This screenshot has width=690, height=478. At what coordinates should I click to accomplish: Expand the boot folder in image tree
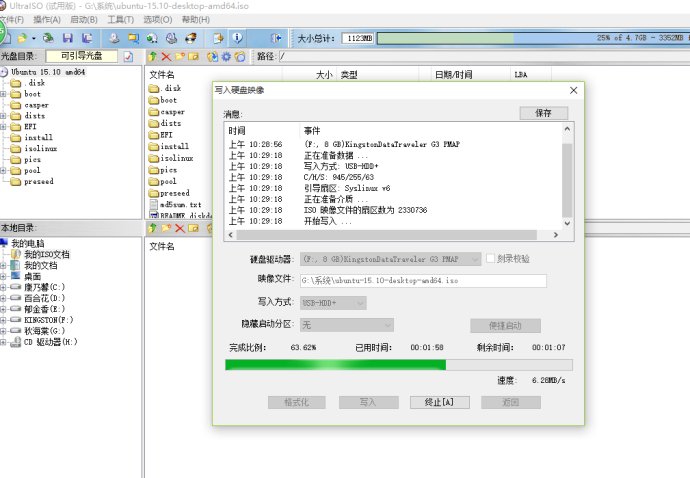[x=3, y=94]
